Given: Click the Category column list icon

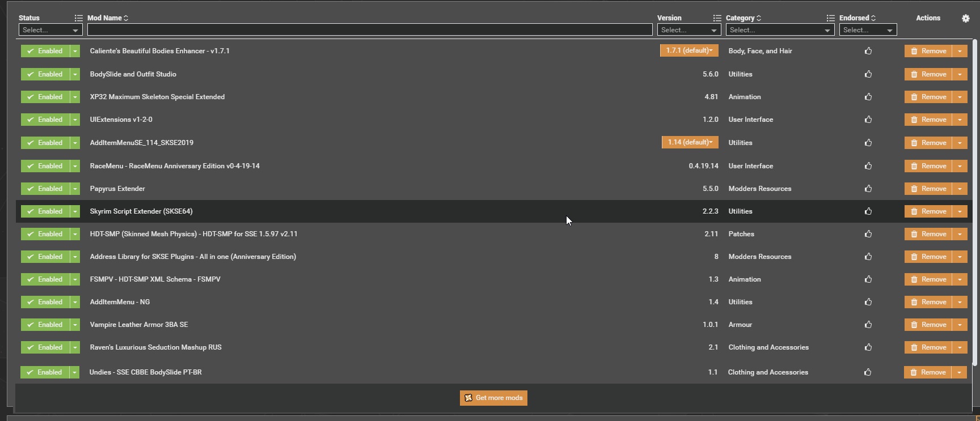Looking at the screenshot, I should click(830, 18).
